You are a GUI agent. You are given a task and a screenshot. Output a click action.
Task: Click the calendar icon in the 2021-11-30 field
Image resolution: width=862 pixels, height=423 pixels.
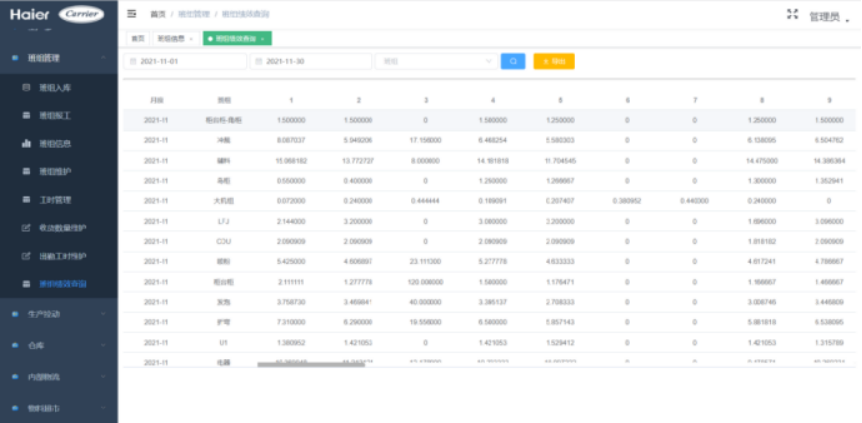(x=259, y=61)
